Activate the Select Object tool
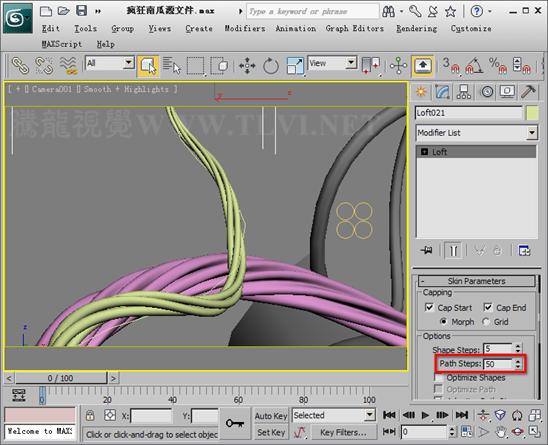Image resolution: width=548 pixels, height=445 pixels. 148,66
